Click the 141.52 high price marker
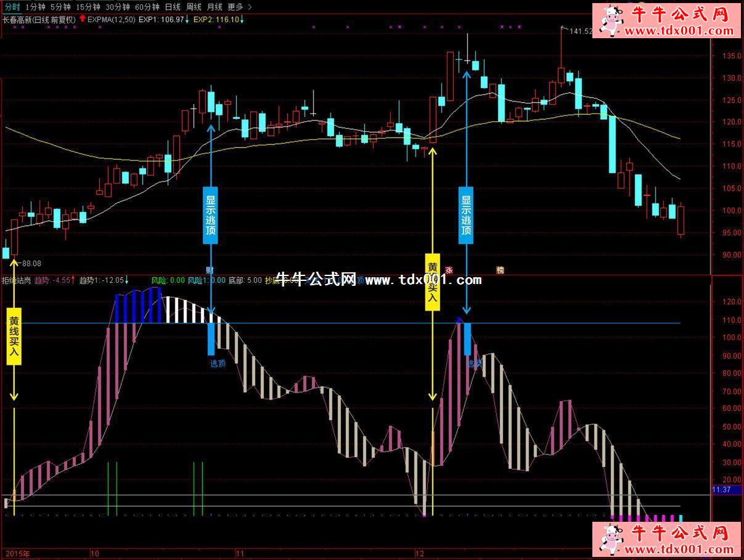 [580, 31]
